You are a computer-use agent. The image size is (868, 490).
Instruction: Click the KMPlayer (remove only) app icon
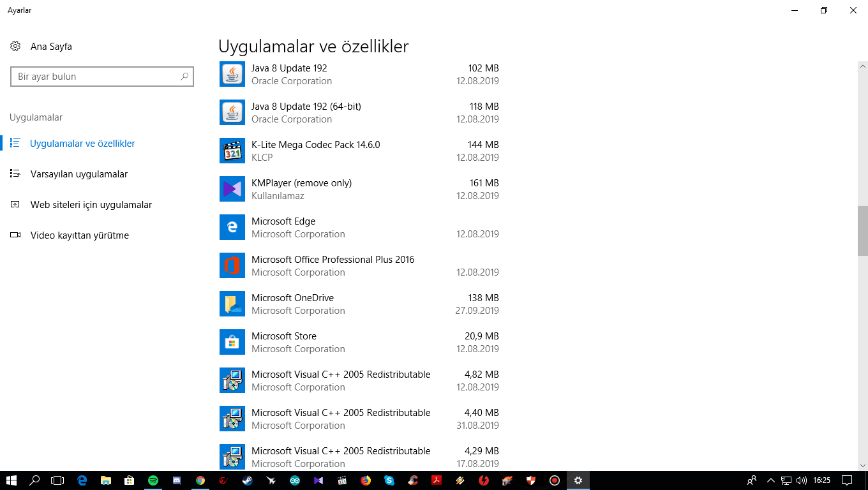(x=232, y=189)
